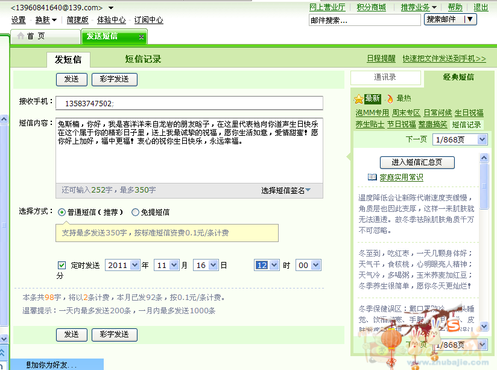Image resolution: width=497 pixels, height=370 pixels.
Task: Open the 生日祝福 category link
Action: (x=469, y=113)
